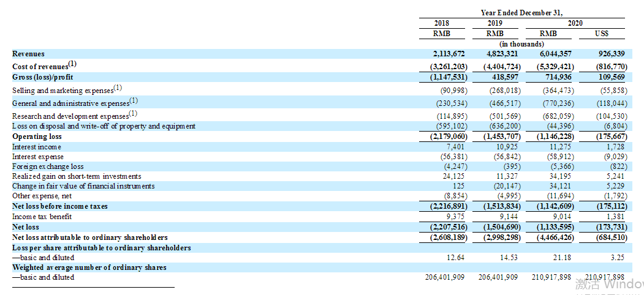
Task: Click the 2019 revenues value 4,823,321
Action: coord(501,54)
